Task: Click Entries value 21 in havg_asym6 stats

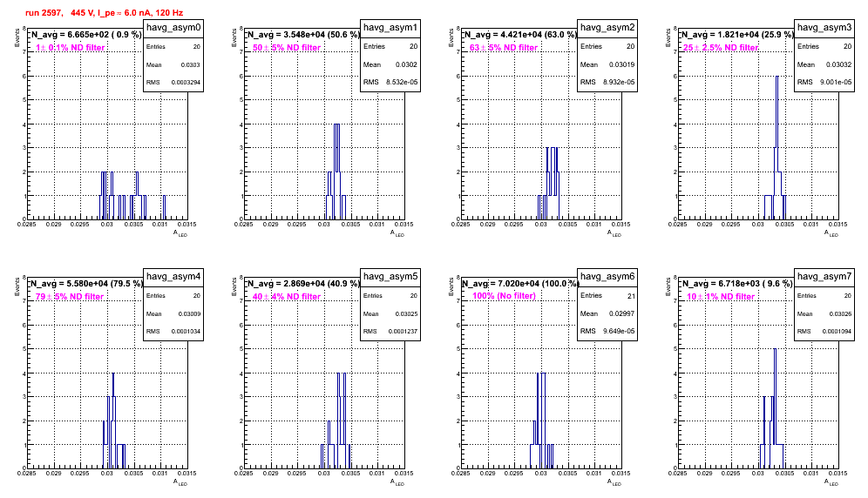Action: click(x=631, y=296)
